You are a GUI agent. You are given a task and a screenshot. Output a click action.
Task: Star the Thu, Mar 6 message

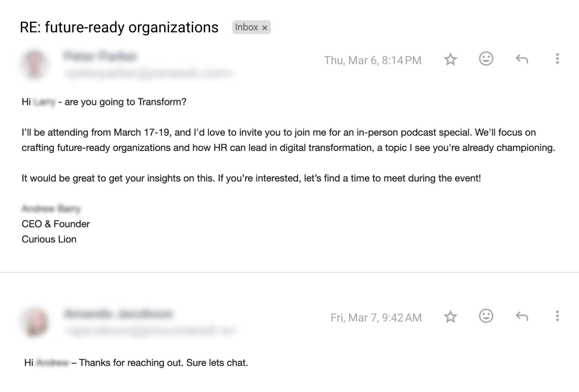tap(450, 59)
